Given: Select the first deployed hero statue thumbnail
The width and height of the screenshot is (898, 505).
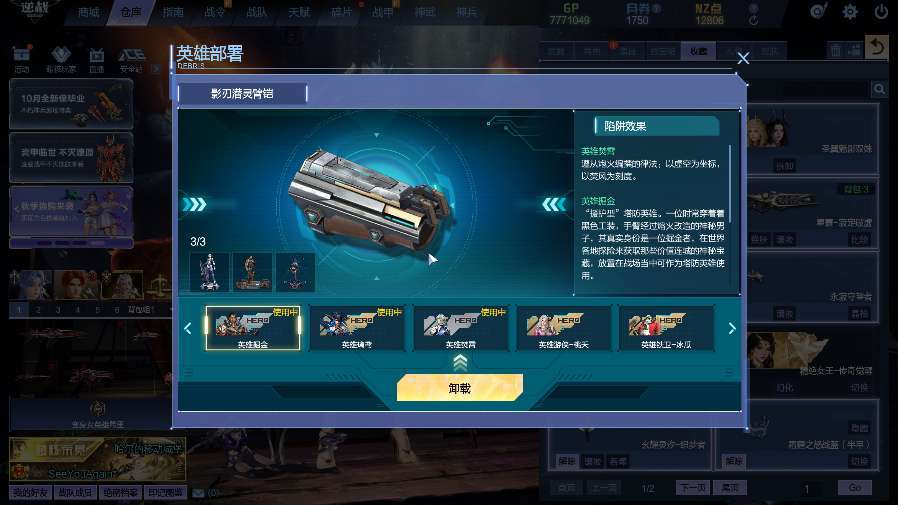Looking at the screenshot, I should coord(209,272).
